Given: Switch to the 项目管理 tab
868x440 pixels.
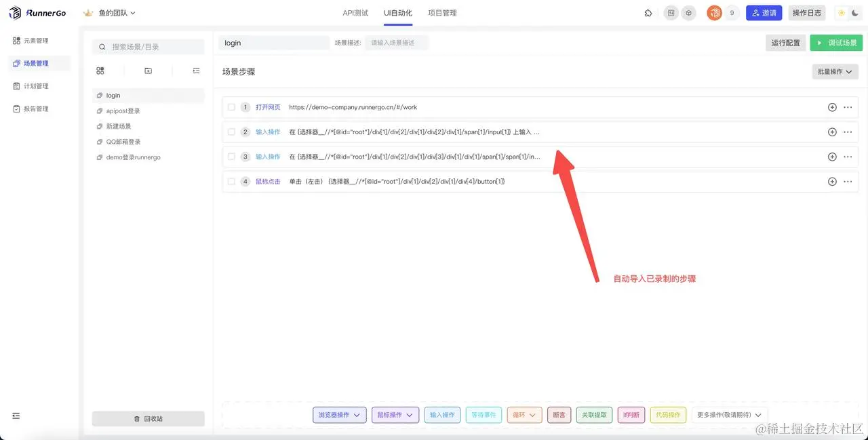Looking at the screenshot, I should pyautogui.click(x=442, y=13).
